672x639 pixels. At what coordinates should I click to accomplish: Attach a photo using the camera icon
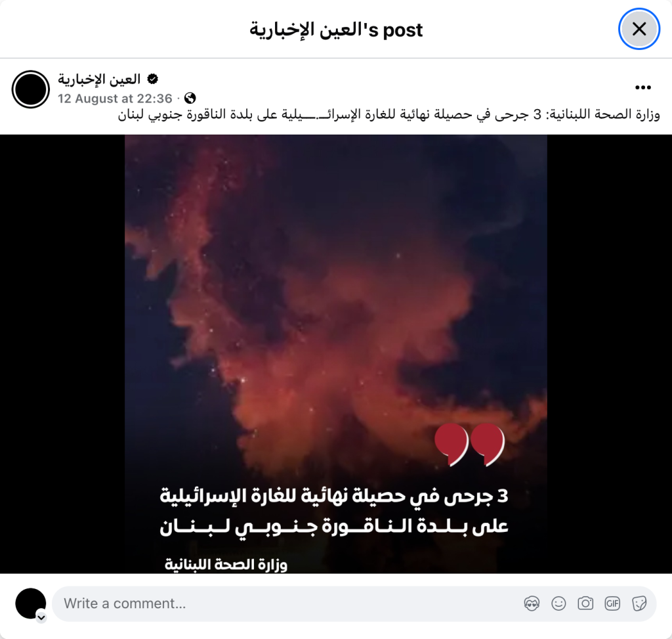pos(585,604)
